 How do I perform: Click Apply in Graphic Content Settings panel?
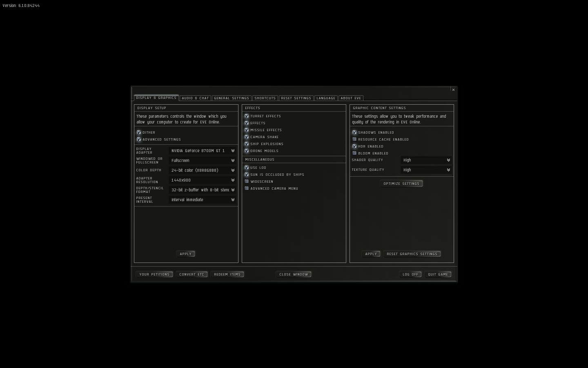(x=371, y=254)
